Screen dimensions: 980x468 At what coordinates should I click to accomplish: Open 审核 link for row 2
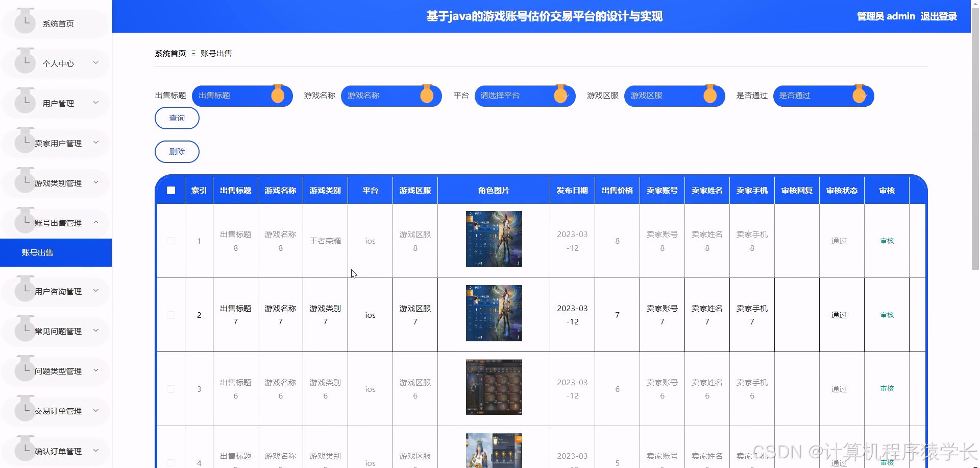(x=887, y=315)
